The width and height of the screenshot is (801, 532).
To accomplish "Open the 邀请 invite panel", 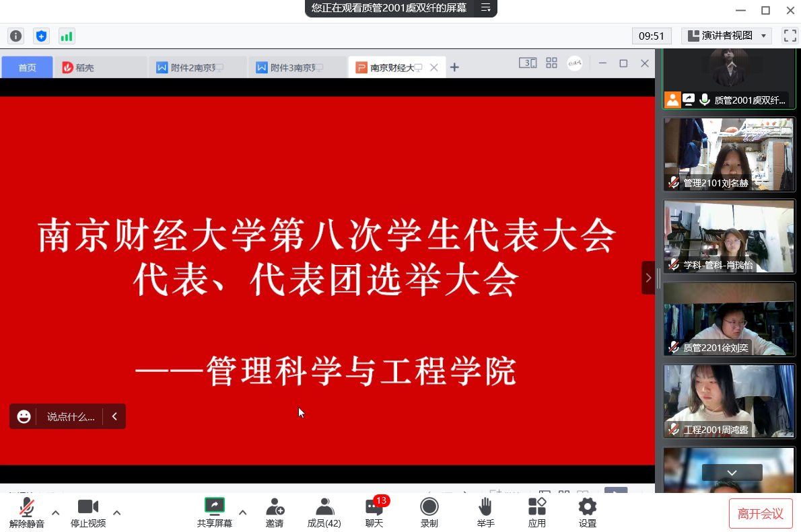I will point(274,512).
